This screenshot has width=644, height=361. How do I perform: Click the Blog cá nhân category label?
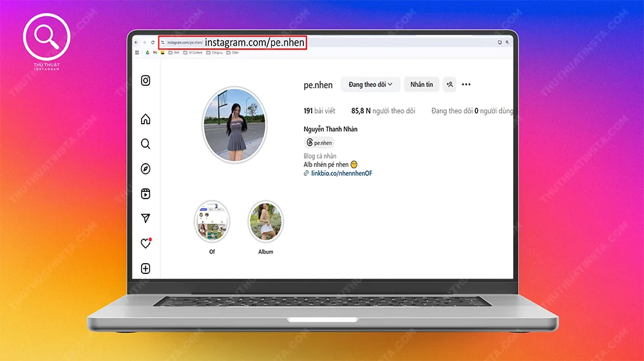tap(320, 156)
